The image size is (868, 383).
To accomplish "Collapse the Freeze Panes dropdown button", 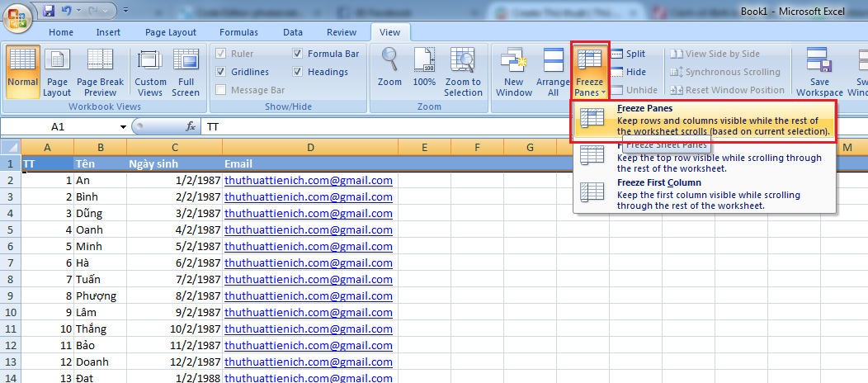I will [x=590, y=71].
